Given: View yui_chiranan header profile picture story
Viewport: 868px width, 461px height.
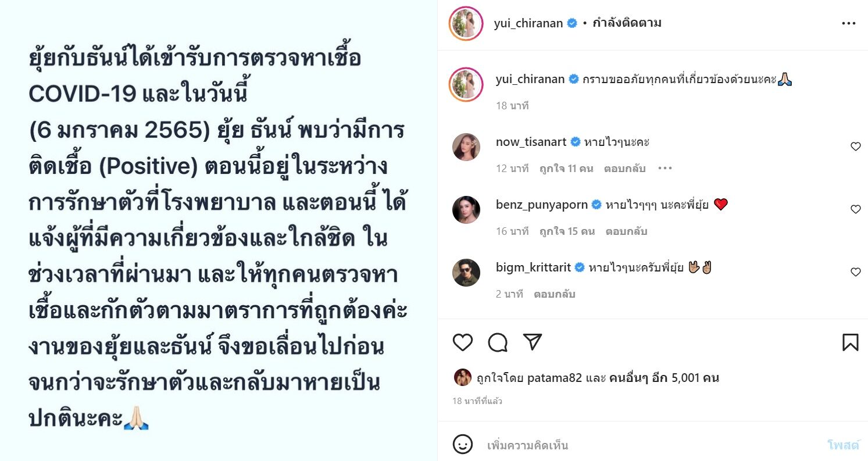Looking at the screenshot, I should [x=466, y=24].
